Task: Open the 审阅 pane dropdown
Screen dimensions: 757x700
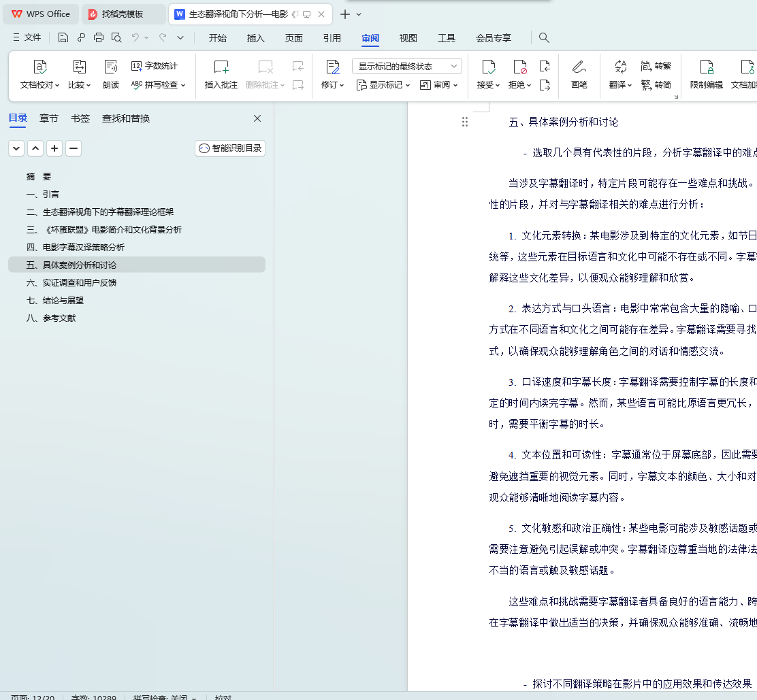Action: coord(438,85)
